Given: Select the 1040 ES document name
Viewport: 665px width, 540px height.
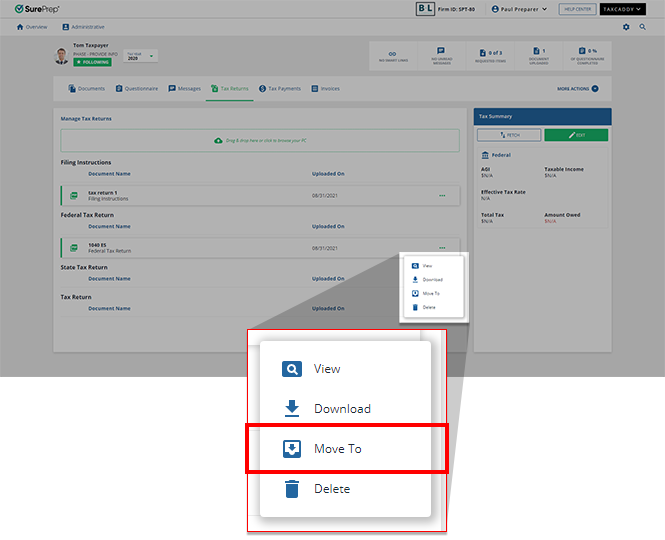Looking at the screenshot, I should (x=97, y=245).
